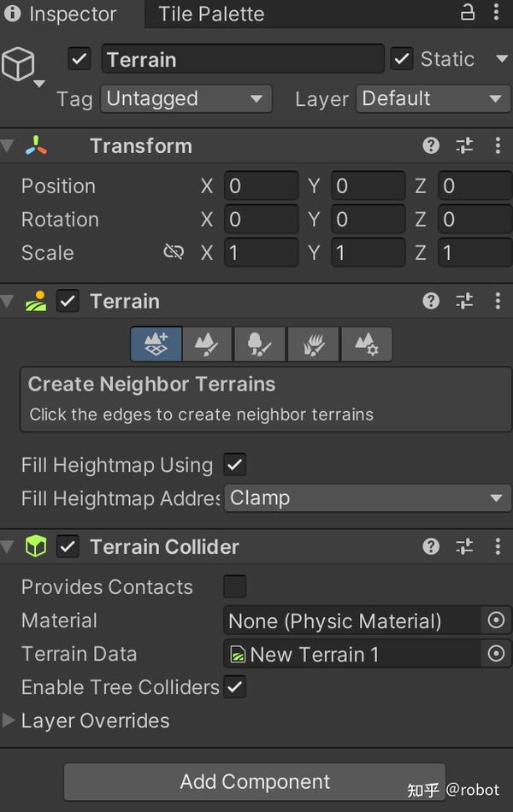The image size is (513, 812).
Task: Click the Scale constrain proportions link icon
Action: (x=174, y=252)
